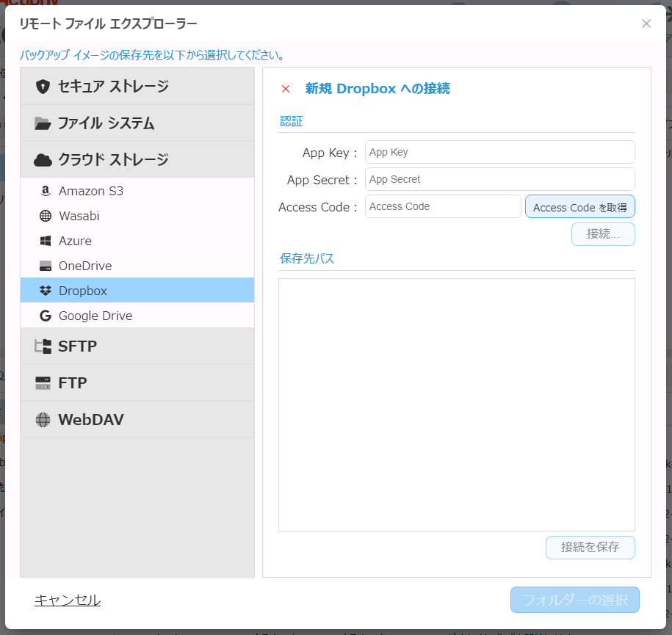Click the Wasabi globe icon

(x=45, y=216)
